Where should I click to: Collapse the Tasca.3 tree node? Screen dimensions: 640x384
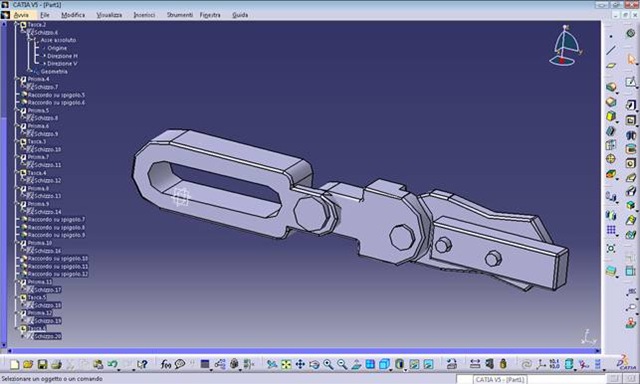pyautogui.click(x=17, y=142)
